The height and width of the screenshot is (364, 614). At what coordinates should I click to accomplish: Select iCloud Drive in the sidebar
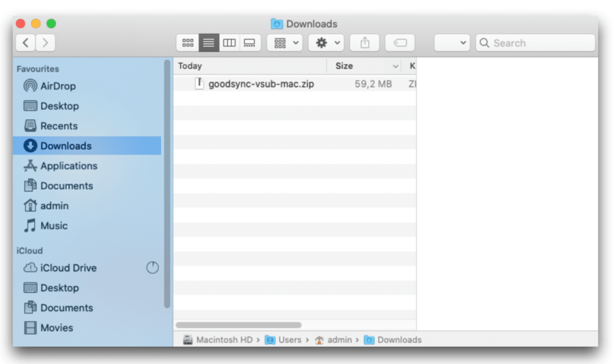[87, 268]
